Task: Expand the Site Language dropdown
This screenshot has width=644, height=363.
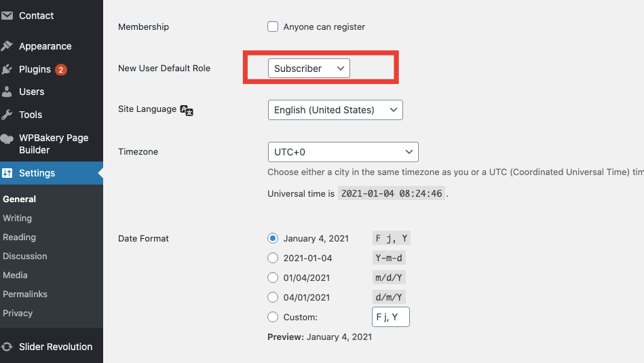Action: (335, 110)
